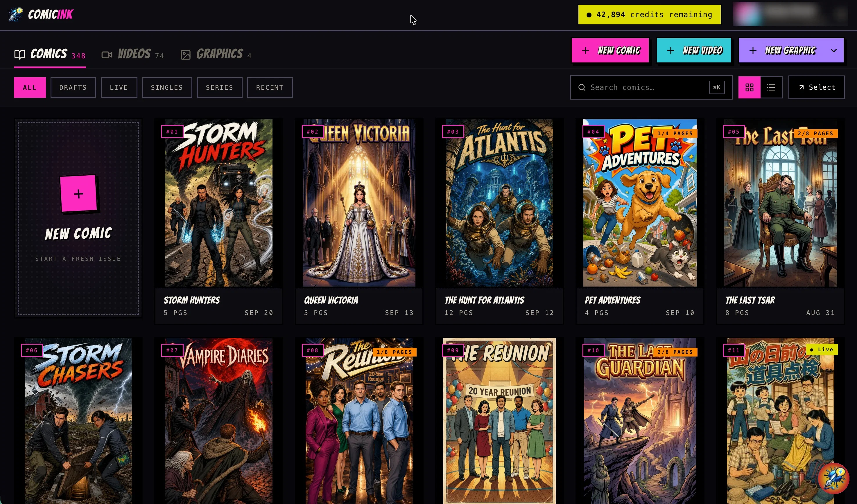The height and width of the screenshot is (504, 857).
Task: Create a New Video
Action: coord(693,50)
